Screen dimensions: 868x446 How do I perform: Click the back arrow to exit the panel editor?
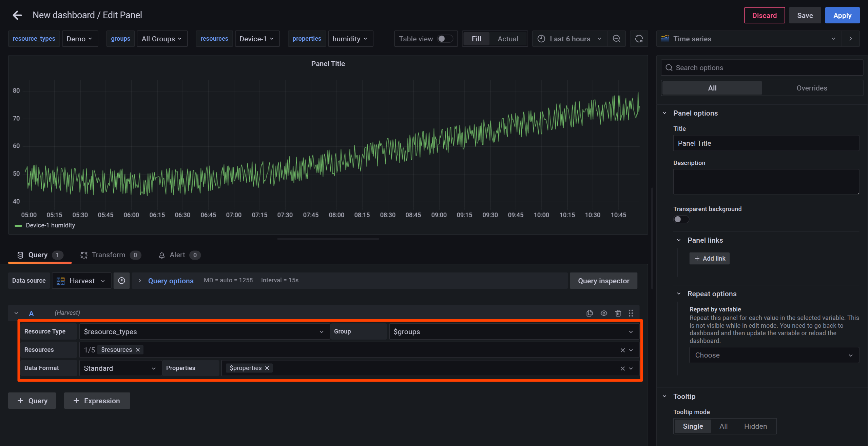(x=17, y=15)
